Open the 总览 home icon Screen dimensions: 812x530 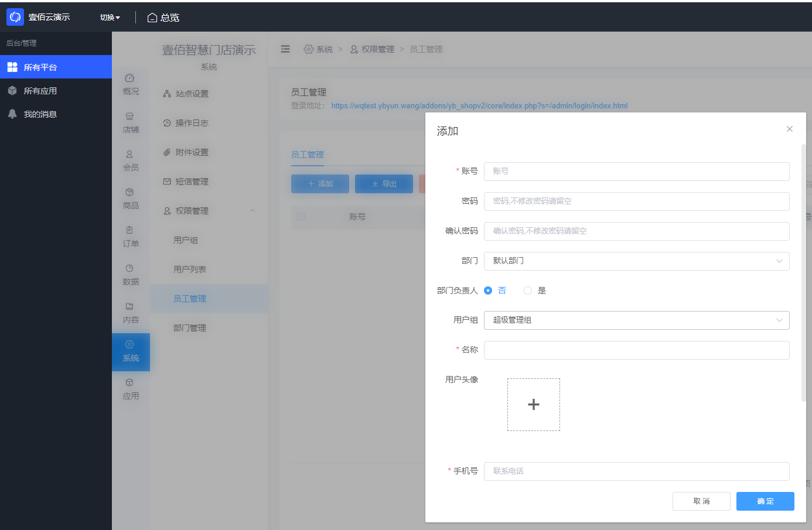click(152, 18)
